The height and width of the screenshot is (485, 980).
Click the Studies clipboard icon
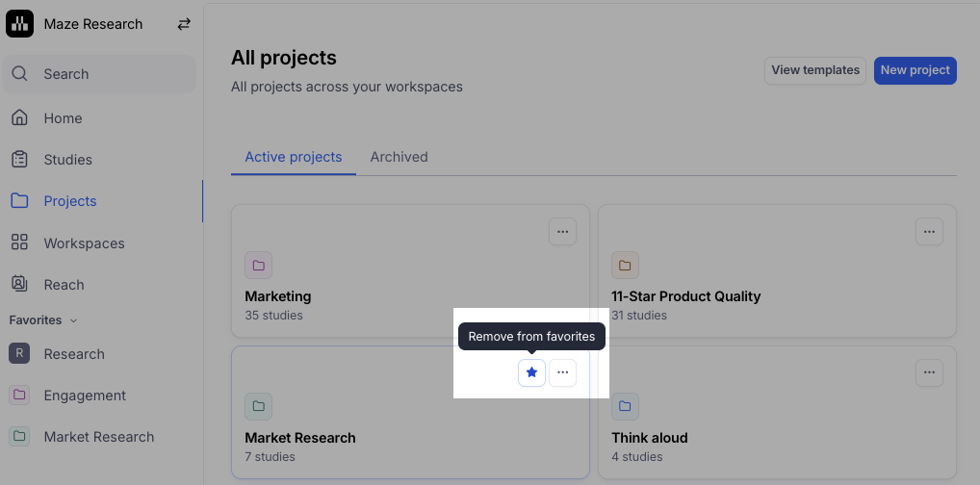coord(19,160)
